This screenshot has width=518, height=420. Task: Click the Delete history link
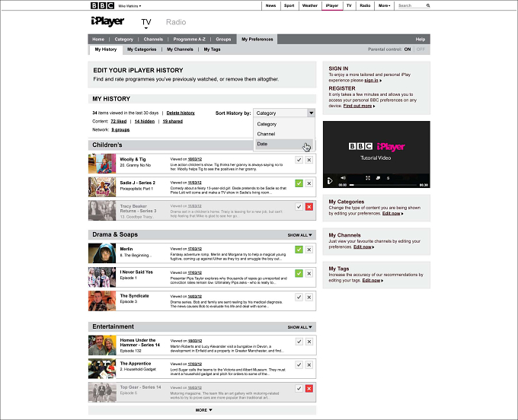coord(181,113)
